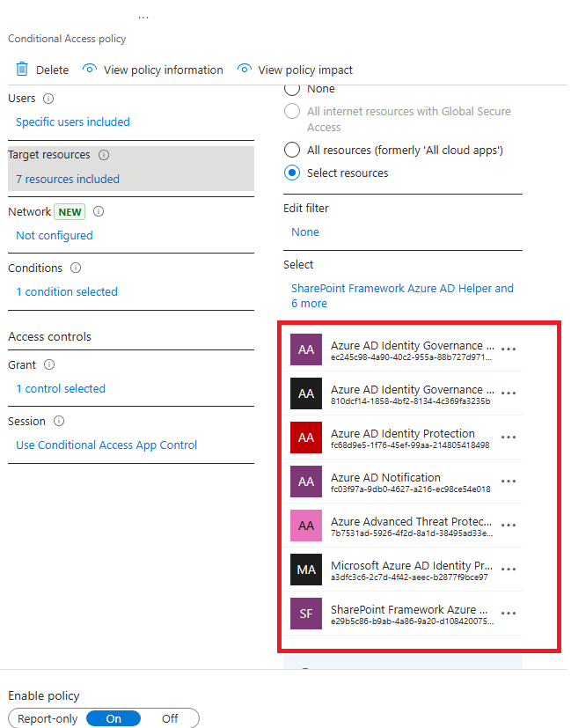This screenshot has height=728, width=571.
Task: Open Use Conditional Access App Control link
Action: pos(106,445)
